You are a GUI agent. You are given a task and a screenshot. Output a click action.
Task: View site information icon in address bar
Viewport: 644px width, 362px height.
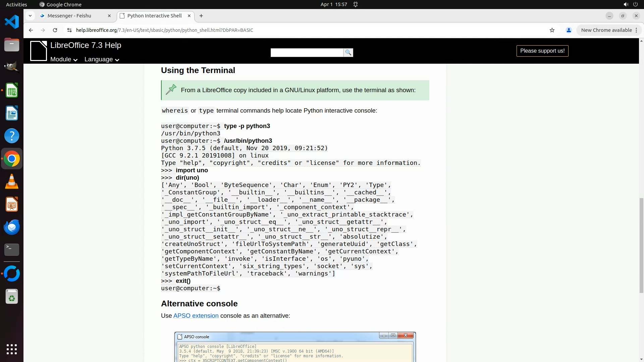[x=69, y=30]
